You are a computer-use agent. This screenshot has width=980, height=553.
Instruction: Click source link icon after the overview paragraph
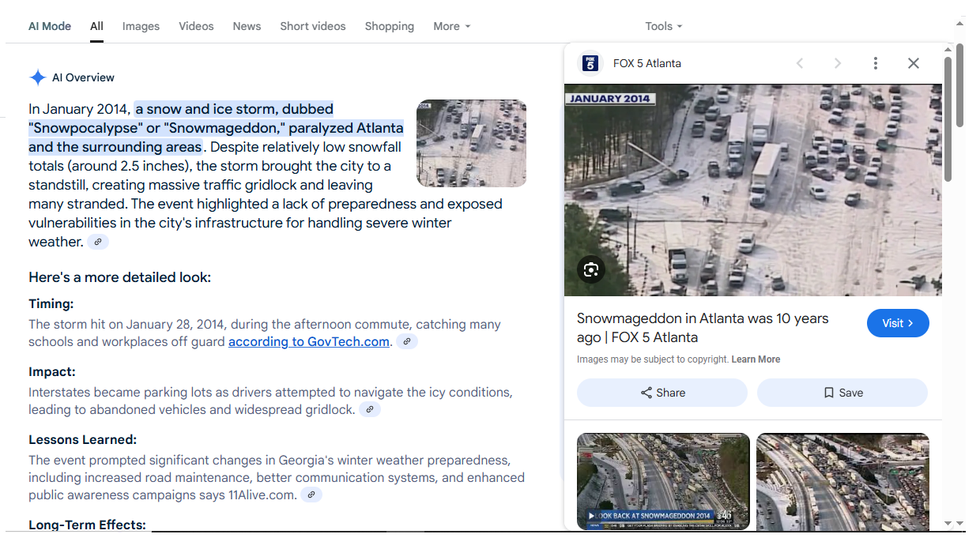98,242
